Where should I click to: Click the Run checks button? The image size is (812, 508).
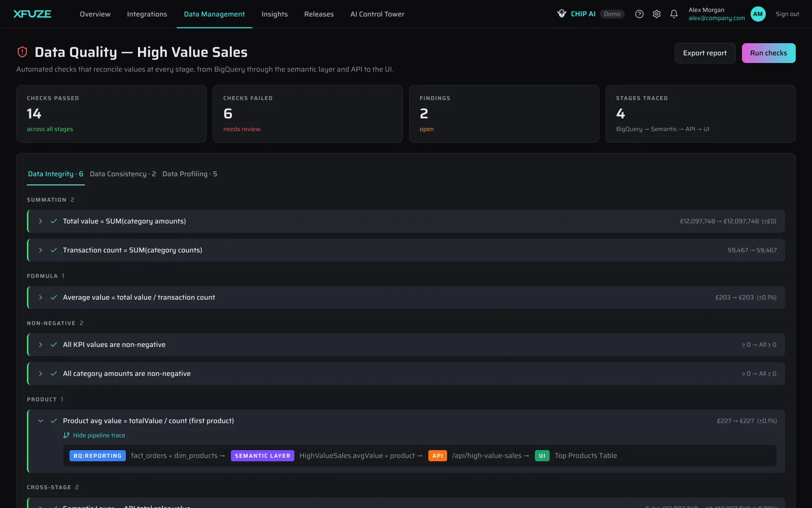(768, 53)
